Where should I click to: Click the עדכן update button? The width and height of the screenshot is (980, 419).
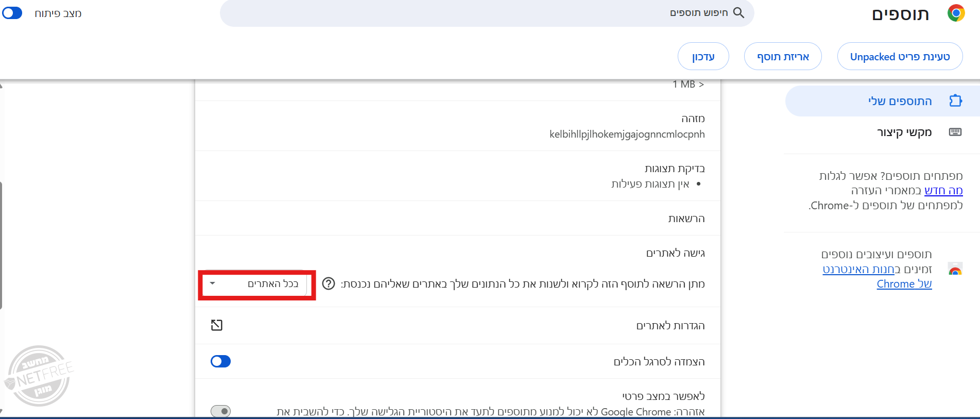click(x=703, y=57)
